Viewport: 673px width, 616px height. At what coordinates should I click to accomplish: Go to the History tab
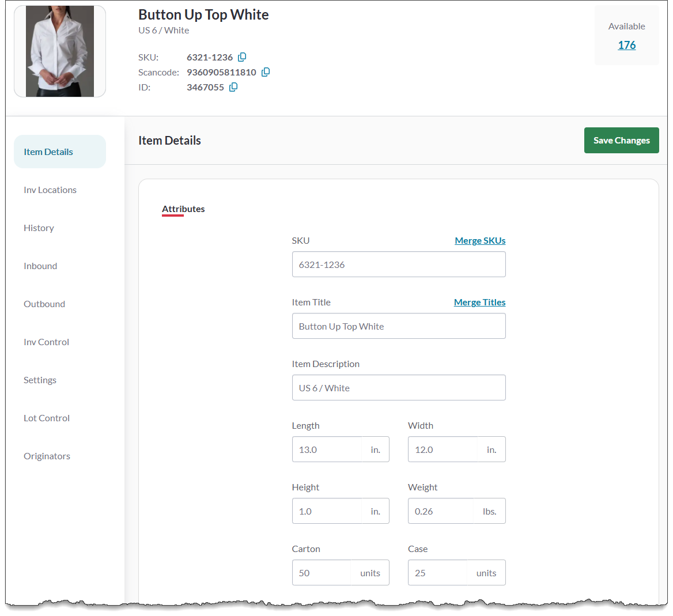coord(39,228)
